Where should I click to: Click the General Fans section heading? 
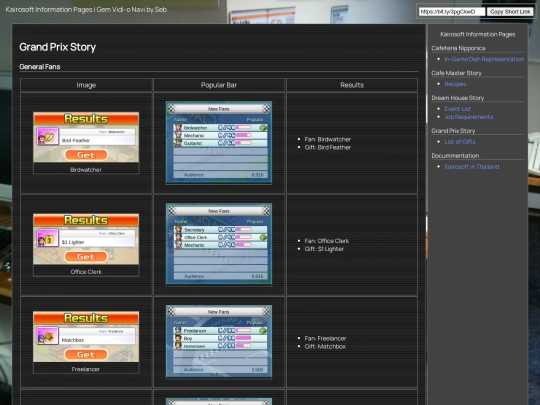(x=40, y=67)
